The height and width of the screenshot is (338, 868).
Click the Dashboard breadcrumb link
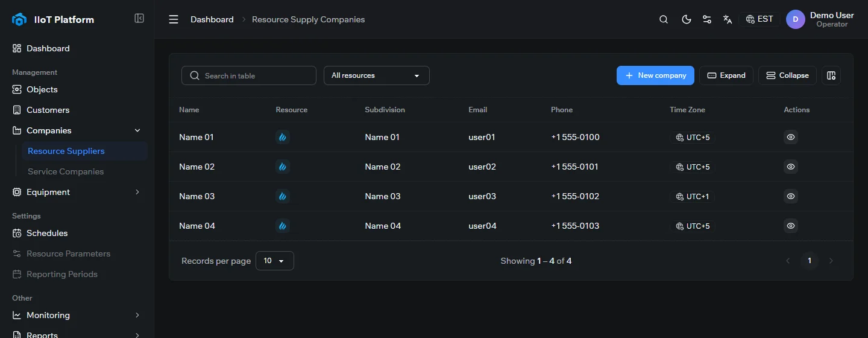click(x=212, y=19)
